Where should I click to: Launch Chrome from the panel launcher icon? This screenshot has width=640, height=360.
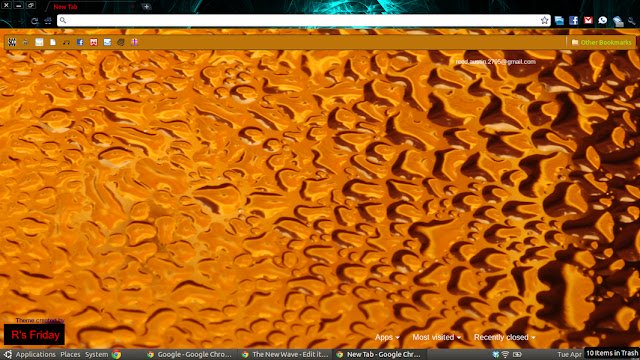click(x=116, y=354)
